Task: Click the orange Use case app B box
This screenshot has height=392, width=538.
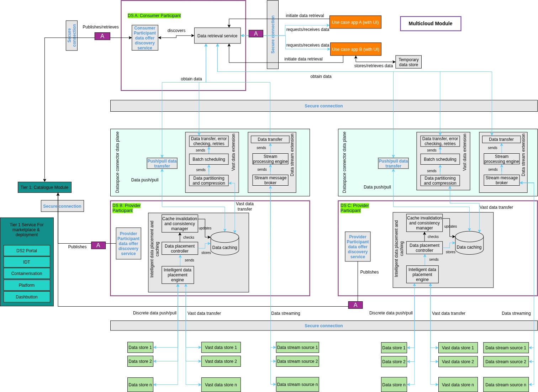Action: coord(355,49)
